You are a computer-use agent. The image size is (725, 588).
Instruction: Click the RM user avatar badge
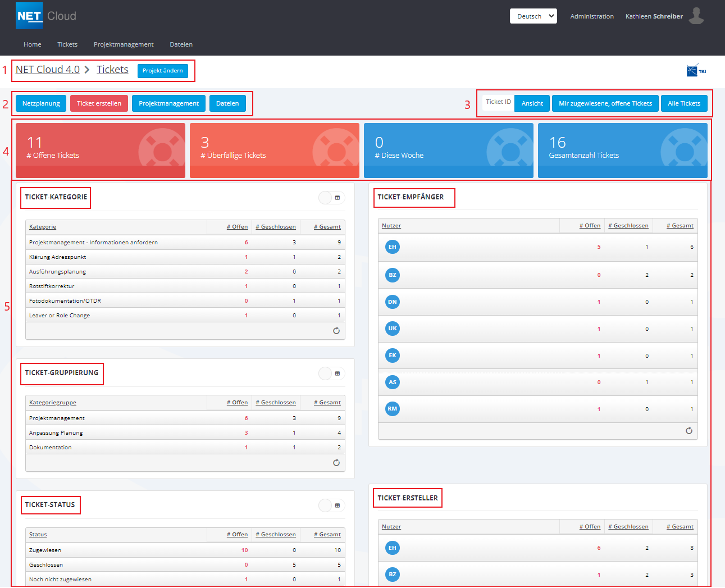click(393, 409)
